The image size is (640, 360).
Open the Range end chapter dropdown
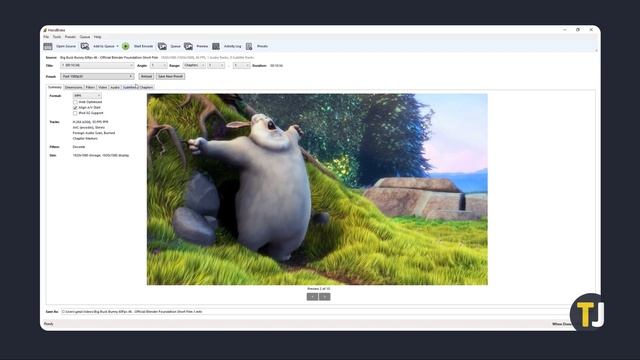[241, 66]
